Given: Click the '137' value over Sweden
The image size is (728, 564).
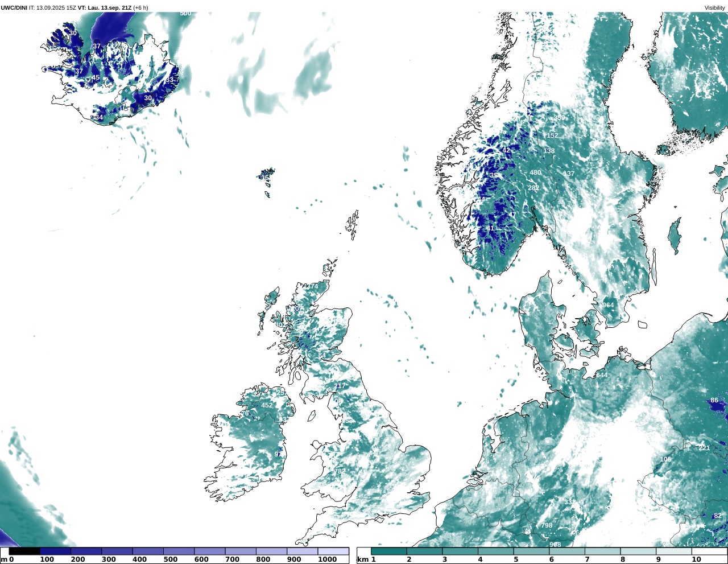Looking at the screenshot, I should point(569,174).
